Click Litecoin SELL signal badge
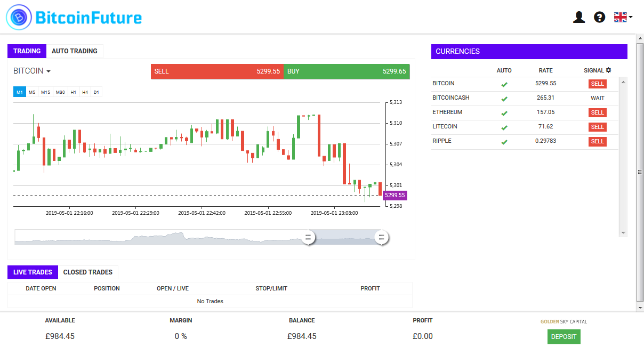 pyautogui.click(x=597, y=127)
